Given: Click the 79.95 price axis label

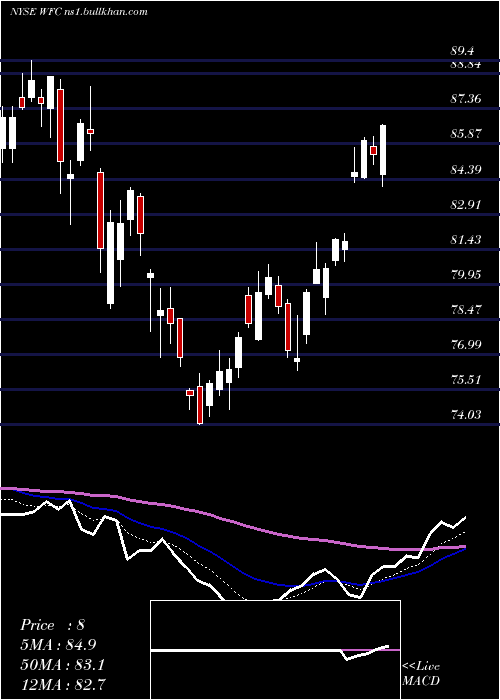Looking at the screenshot, I should (466, 275).
